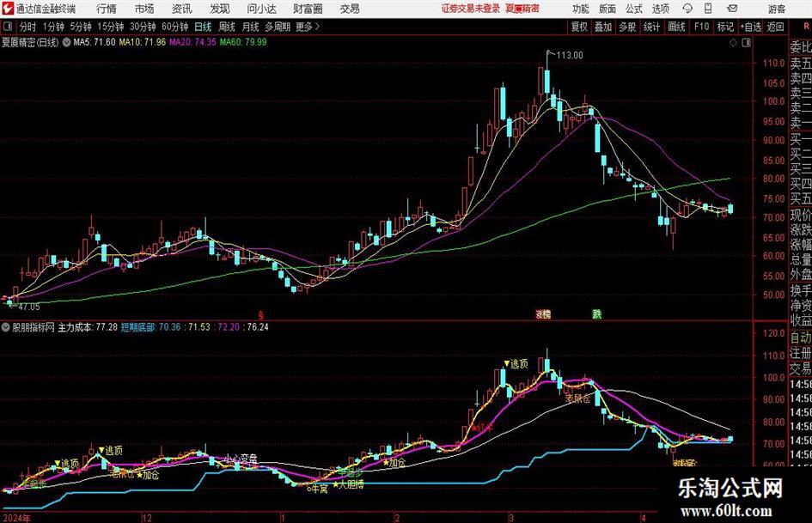This screenshot has width=812, height=523.
Task: Open the 市场 menu
Action: pyautogui.click(x=144, y=9)
